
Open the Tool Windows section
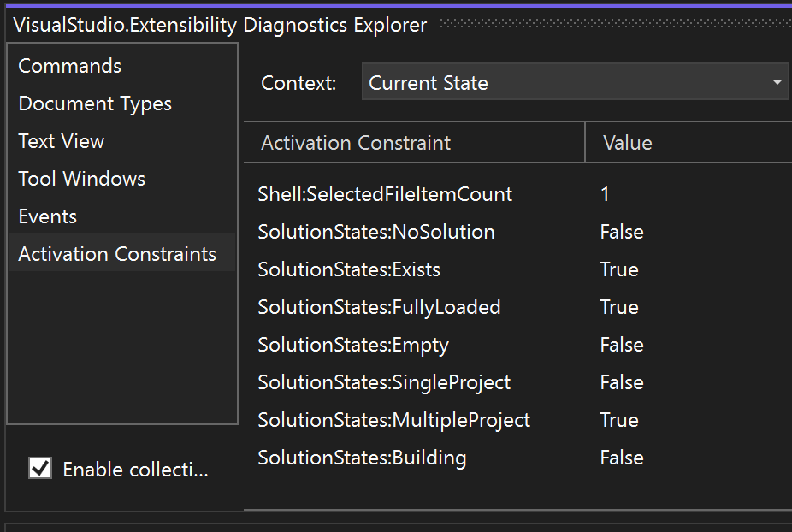coord(81,179)
